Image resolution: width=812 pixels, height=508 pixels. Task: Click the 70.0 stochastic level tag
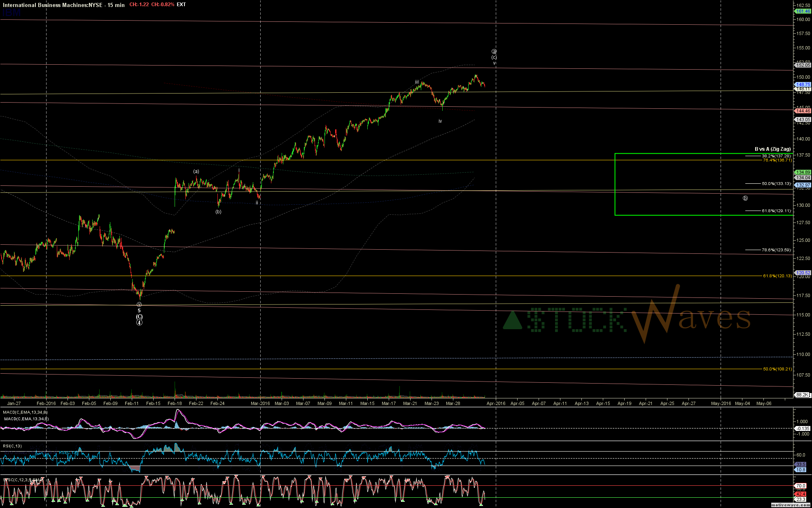coord(800,486)
